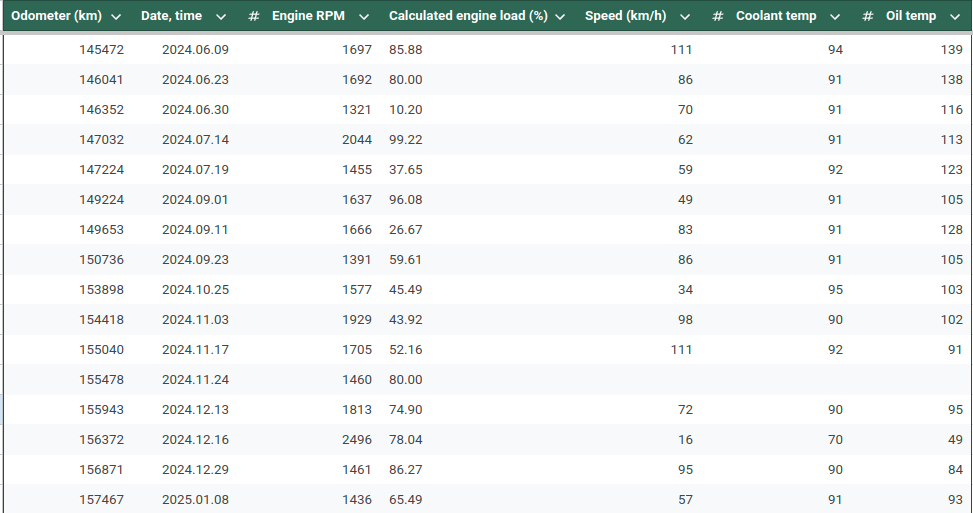This screenshot has height=513, width=973.
Task: Select engine load cell 37.65
Action: click(x=406, y=169)
